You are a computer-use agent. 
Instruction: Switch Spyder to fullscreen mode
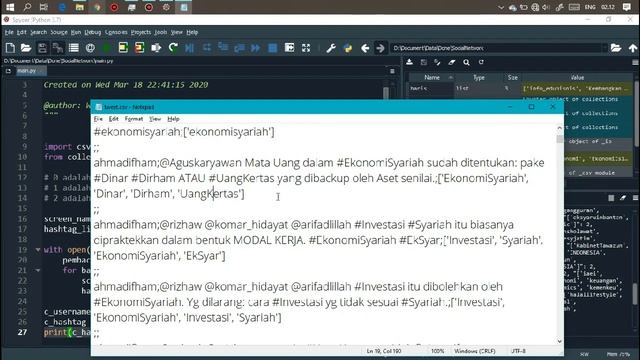pos(306,48)
